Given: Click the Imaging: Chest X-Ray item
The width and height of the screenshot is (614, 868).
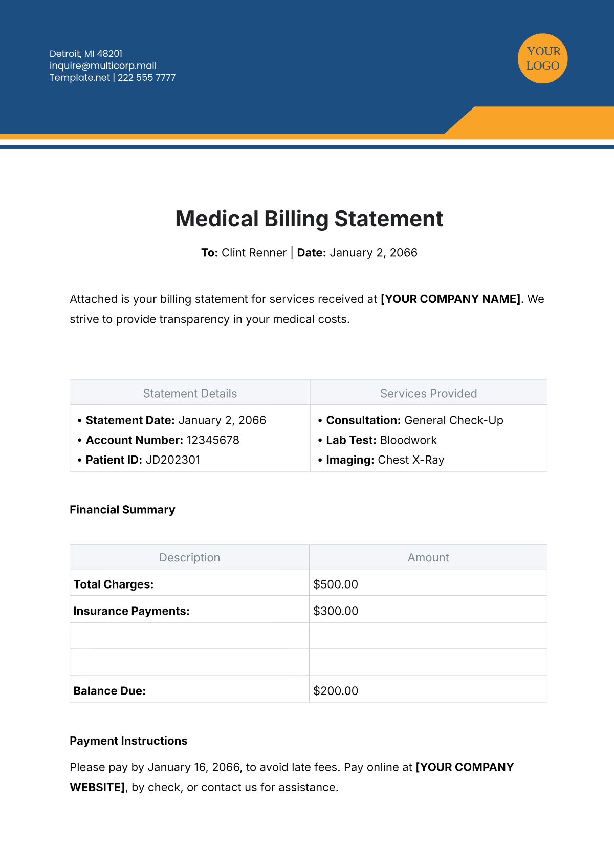Looking at the screenshot, I should (381, 460).
